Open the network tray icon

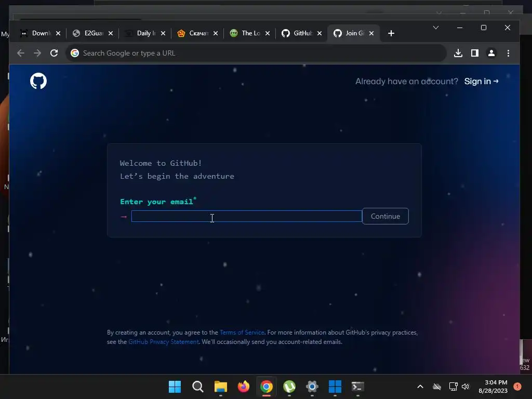coord(453,387)
